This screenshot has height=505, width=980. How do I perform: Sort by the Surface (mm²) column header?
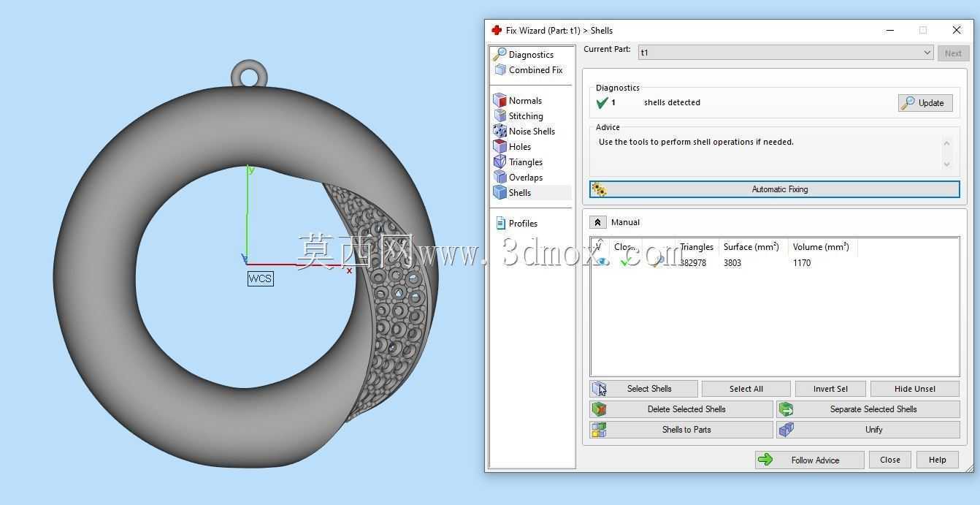pos(753,247)
